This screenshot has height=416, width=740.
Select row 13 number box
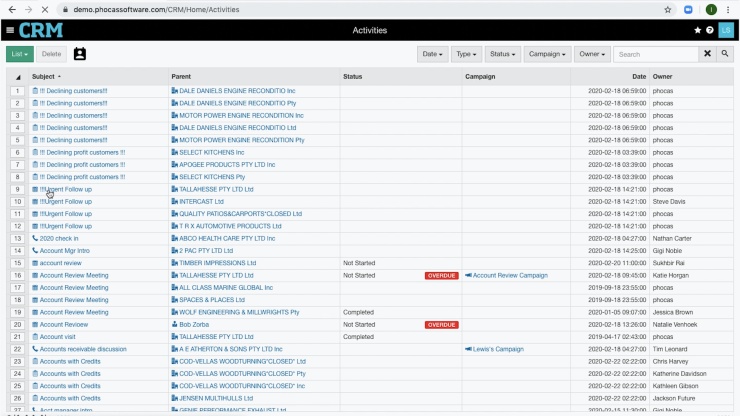pyautogui.click(x=17, y=238)
